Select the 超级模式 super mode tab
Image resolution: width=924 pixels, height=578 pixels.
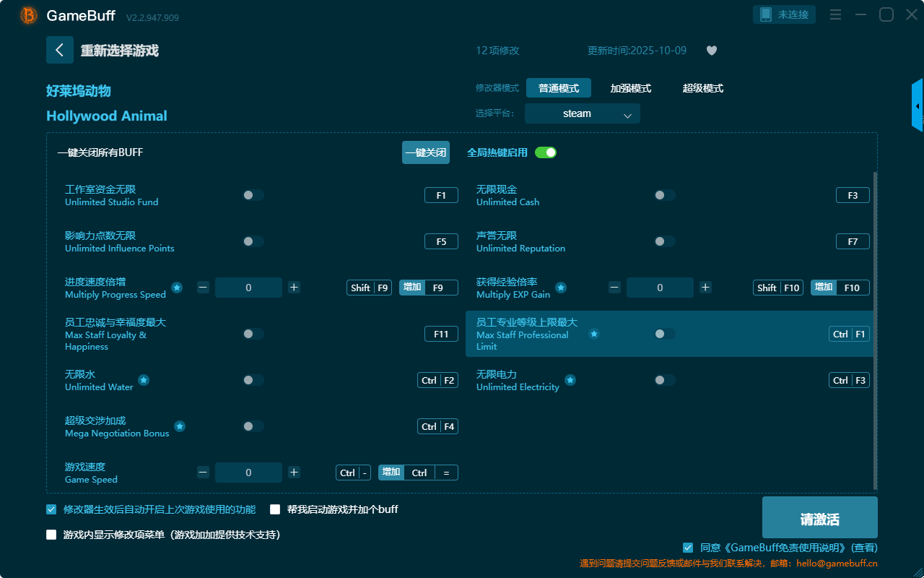point(702,88)
